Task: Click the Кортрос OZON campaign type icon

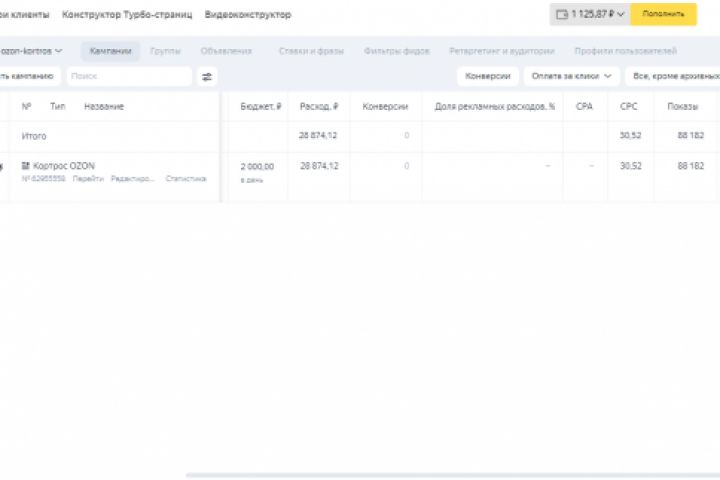Action: [26, 166]
